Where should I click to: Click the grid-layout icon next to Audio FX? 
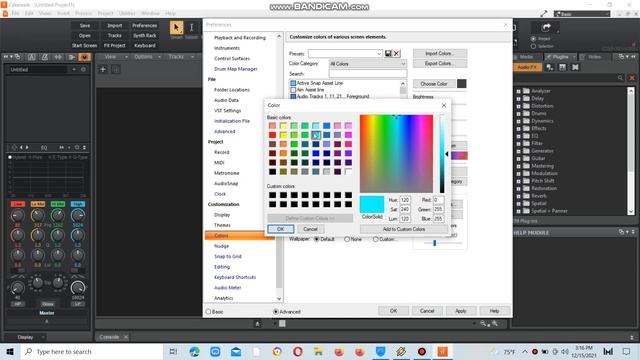[562, 67]
